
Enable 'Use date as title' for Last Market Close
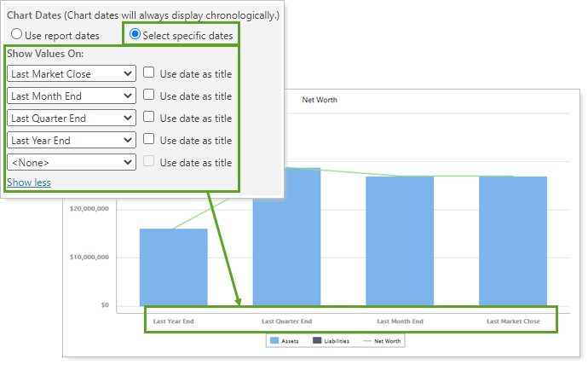(149, 73)
